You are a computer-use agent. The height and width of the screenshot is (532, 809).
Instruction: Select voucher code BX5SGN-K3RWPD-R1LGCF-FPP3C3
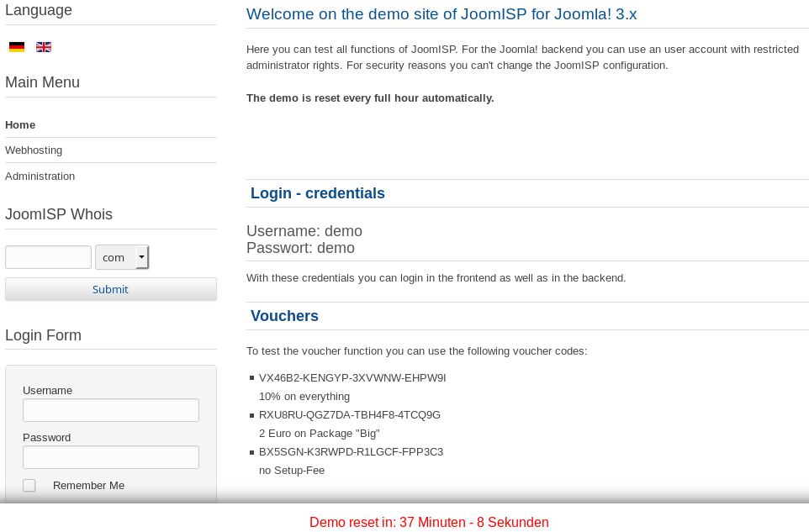point(351,452)
